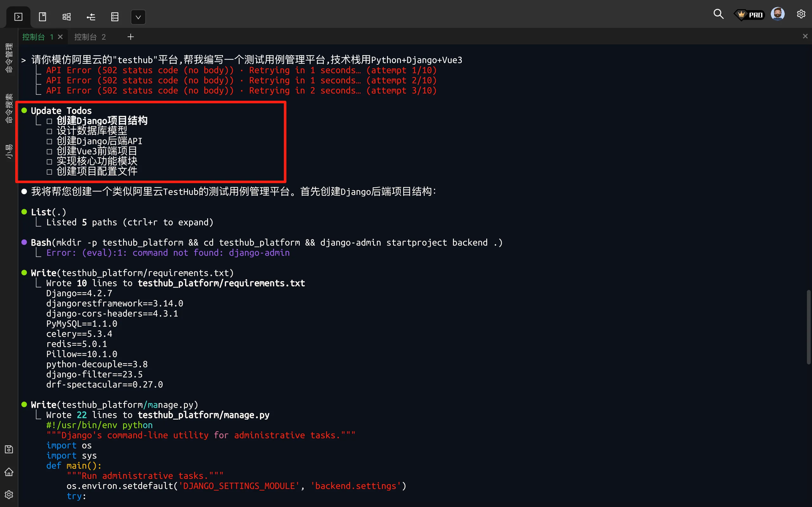Switch to the 控制台 2 tab
Image resolution: width=812 pixels, height=507 pixels.
click(x=89, y=37)
